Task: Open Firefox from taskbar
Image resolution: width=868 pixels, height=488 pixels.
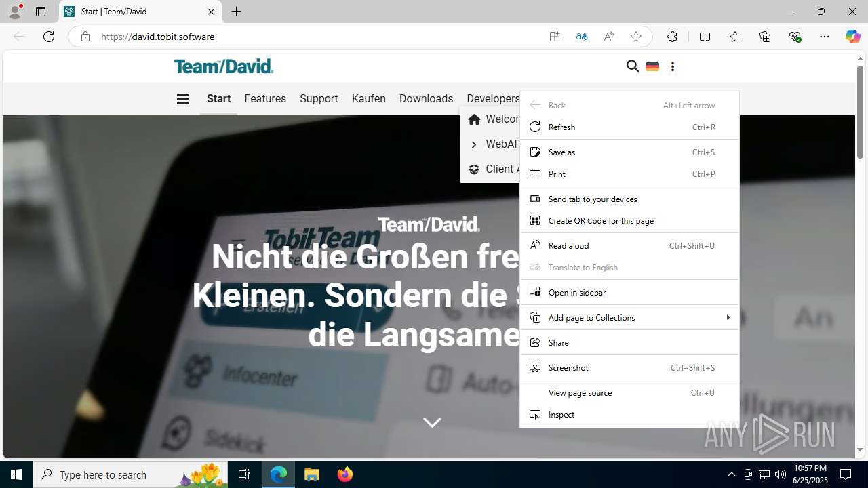Action: click(345, 474)
